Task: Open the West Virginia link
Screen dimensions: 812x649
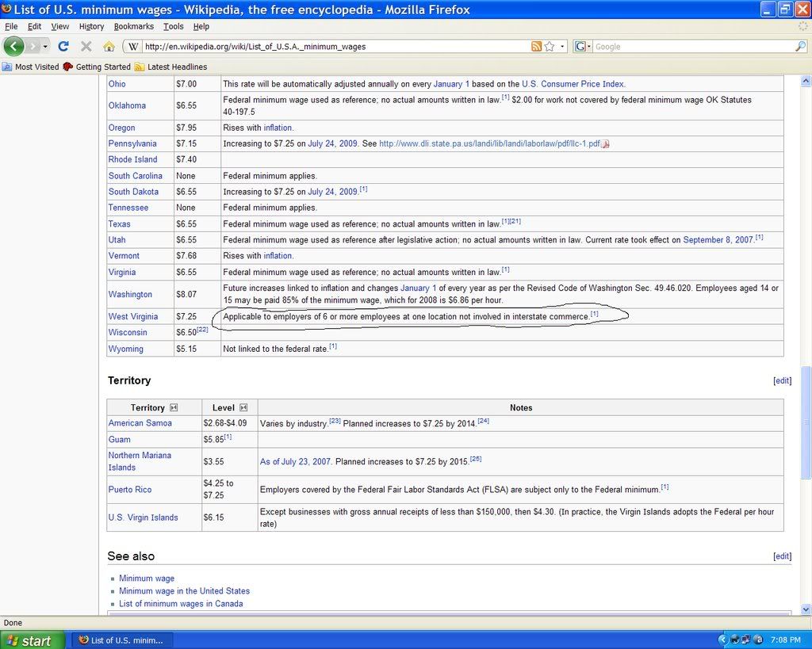Action: 132,316
